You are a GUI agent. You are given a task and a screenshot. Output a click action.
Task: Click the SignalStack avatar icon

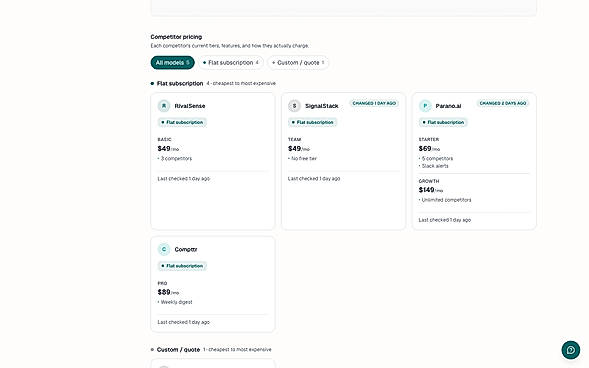pyautogui.click(x=294, y=106)
